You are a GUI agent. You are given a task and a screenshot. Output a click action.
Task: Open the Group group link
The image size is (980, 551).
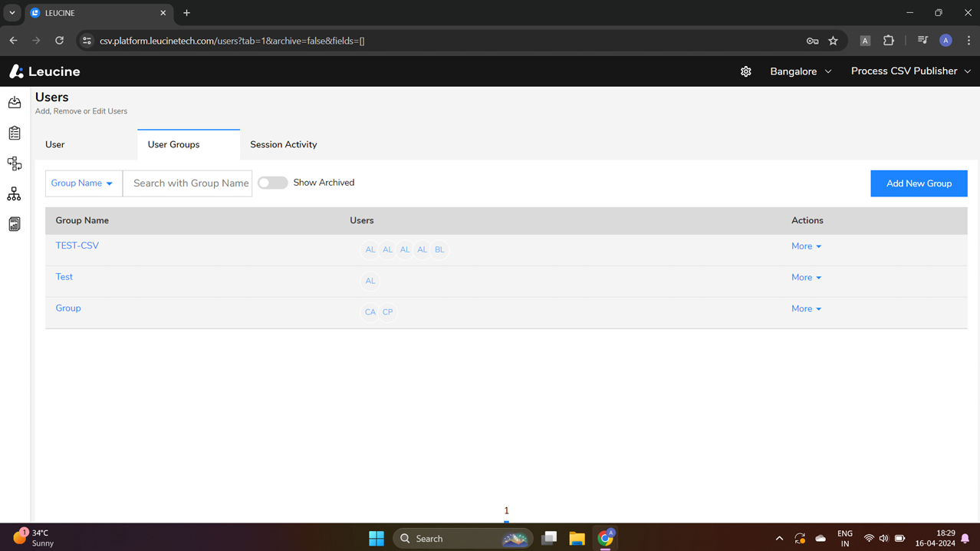tap(67, 308)
